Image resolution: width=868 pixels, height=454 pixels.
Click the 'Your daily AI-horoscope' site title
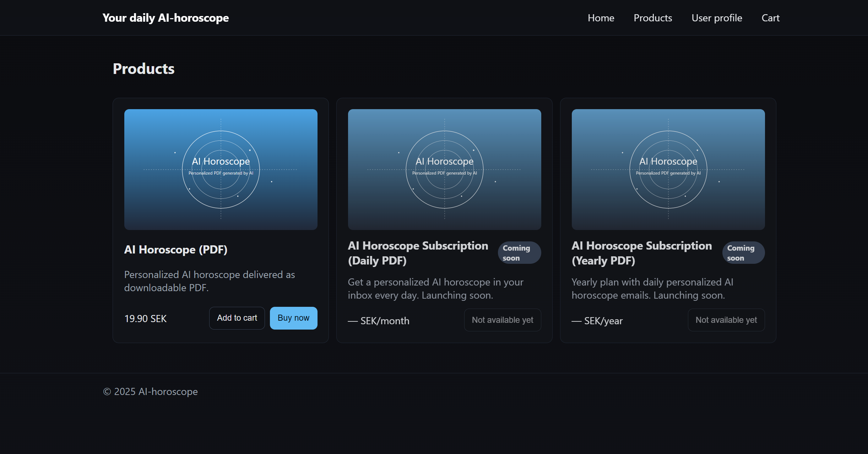coord(166,18)
